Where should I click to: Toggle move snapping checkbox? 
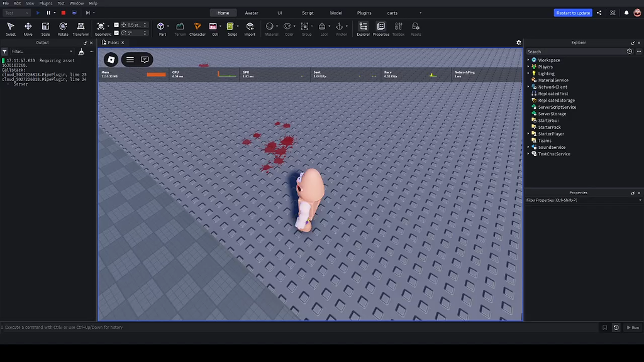coord(116,25)
